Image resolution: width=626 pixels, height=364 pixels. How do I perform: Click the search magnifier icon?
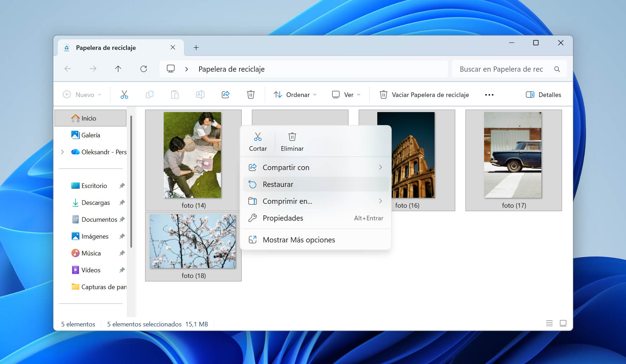coord(557,69)
